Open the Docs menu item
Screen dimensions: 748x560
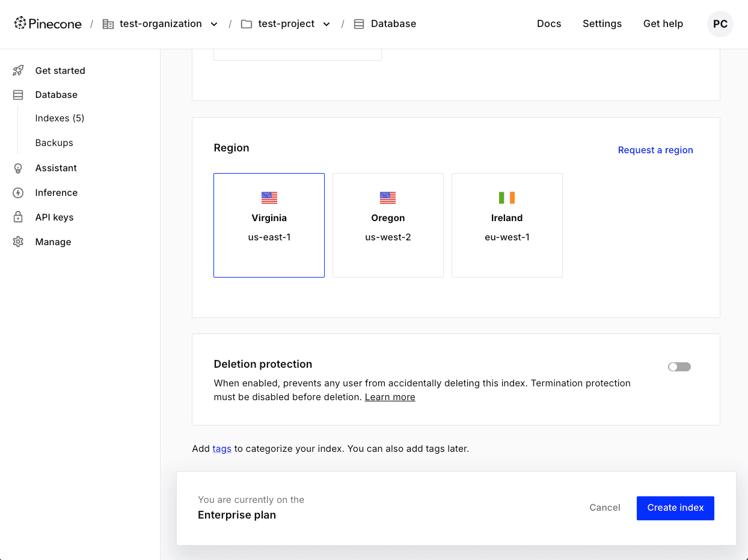[x=548, y=23]
